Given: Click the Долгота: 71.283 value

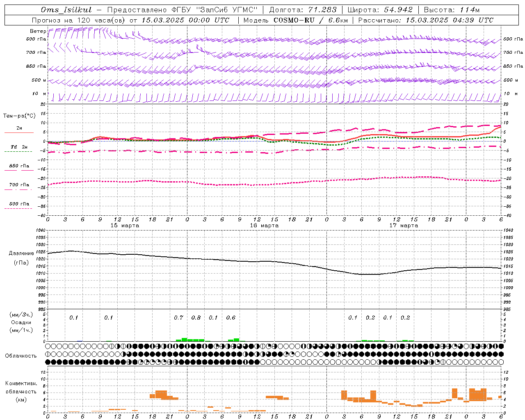Looking at the screenshot, I should 303,10.
